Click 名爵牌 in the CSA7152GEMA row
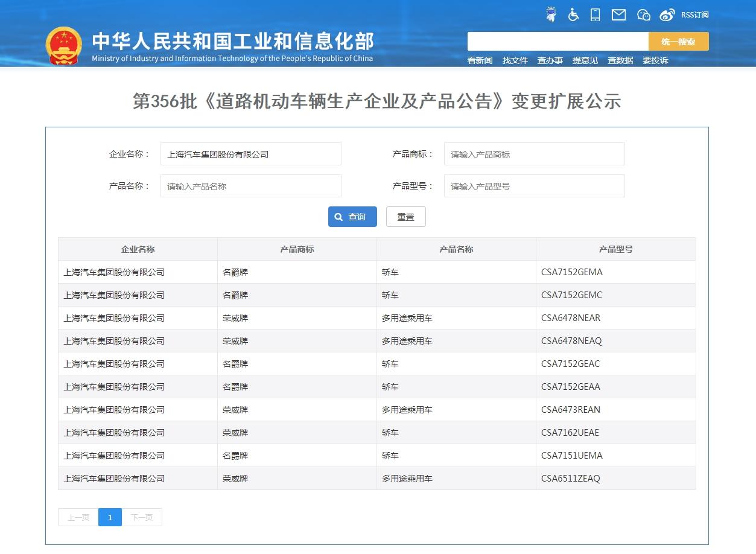This screenshot has height=554, width=756. click(235, 272)
